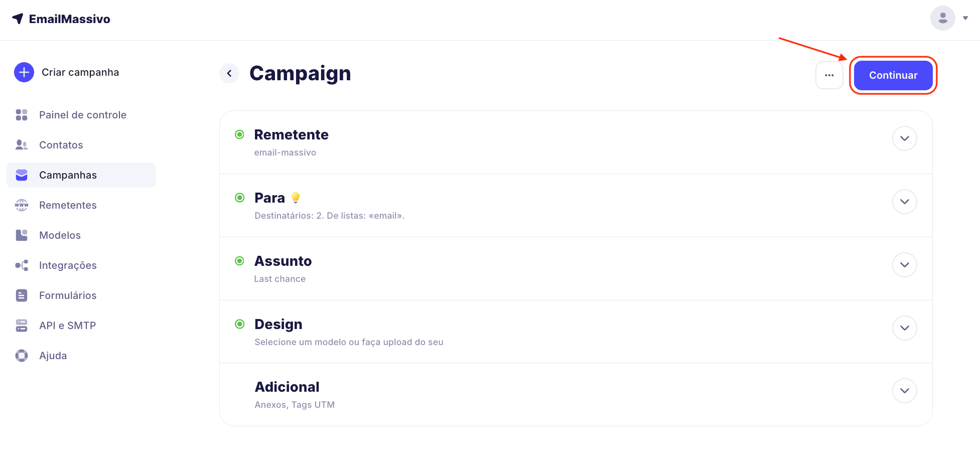Expand the Para recipients section
The image size is (980, 472).
point(904,202)
